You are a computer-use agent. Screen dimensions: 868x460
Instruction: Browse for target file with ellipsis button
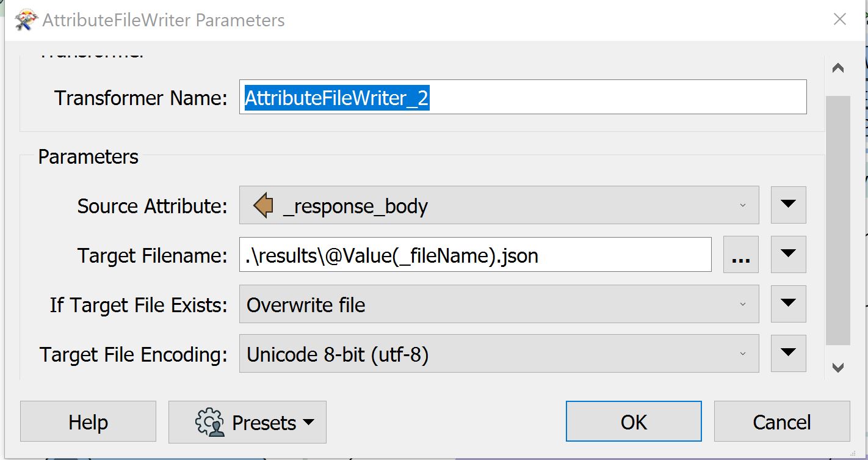pos(740,255)
